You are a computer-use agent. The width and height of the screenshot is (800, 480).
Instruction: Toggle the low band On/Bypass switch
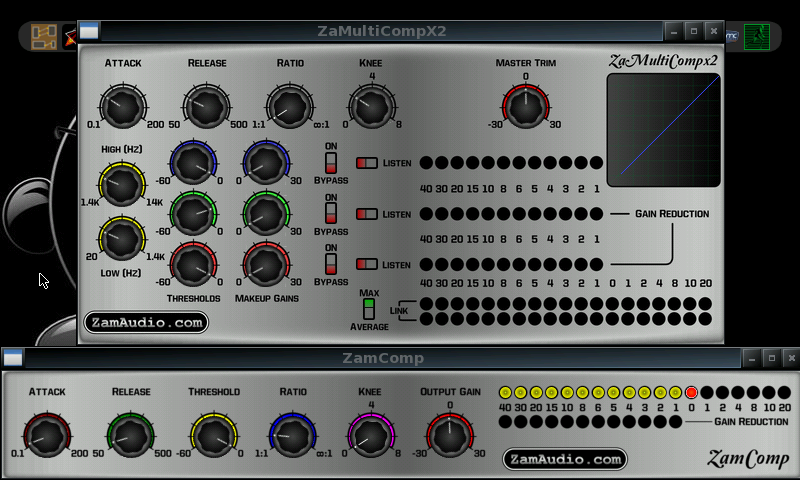pyautogui.click(x=330, y=263)
